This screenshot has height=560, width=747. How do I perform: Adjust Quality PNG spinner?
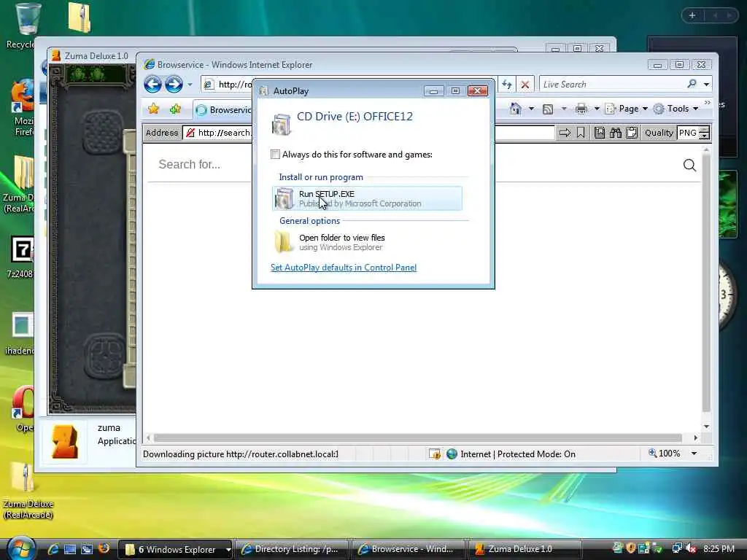[x=704, y=133]
